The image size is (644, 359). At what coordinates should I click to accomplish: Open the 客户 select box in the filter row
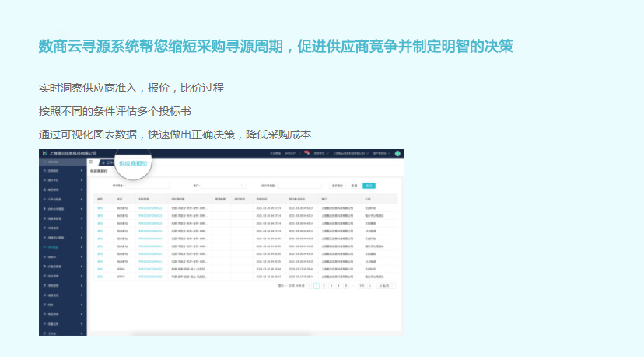pos(223,186)
